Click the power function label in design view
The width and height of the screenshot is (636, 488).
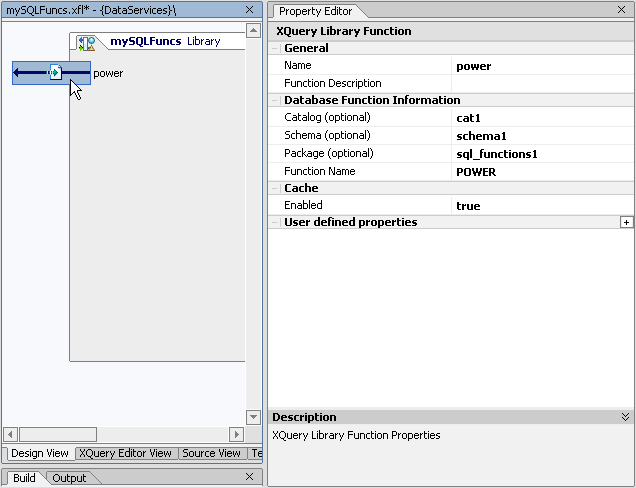[x=108, y=73]
